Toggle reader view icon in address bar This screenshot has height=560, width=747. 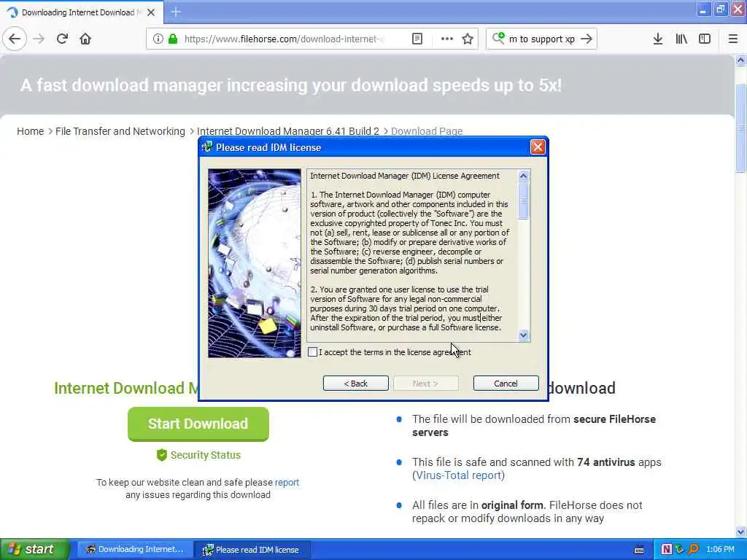[417, 39]
